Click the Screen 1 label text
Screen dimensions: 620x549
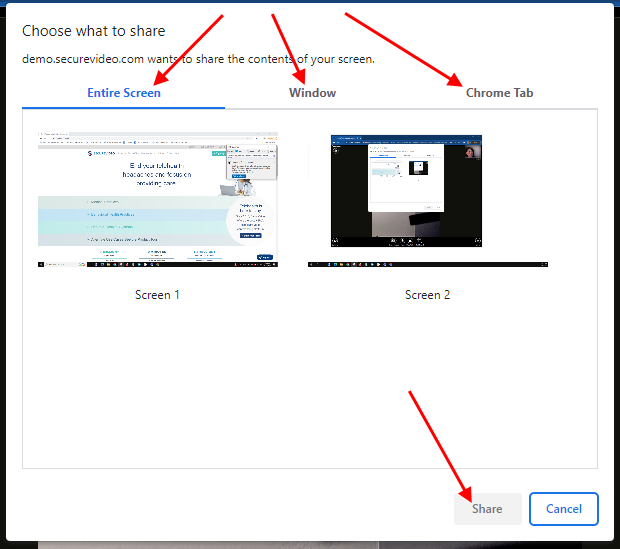coord(158,295)
